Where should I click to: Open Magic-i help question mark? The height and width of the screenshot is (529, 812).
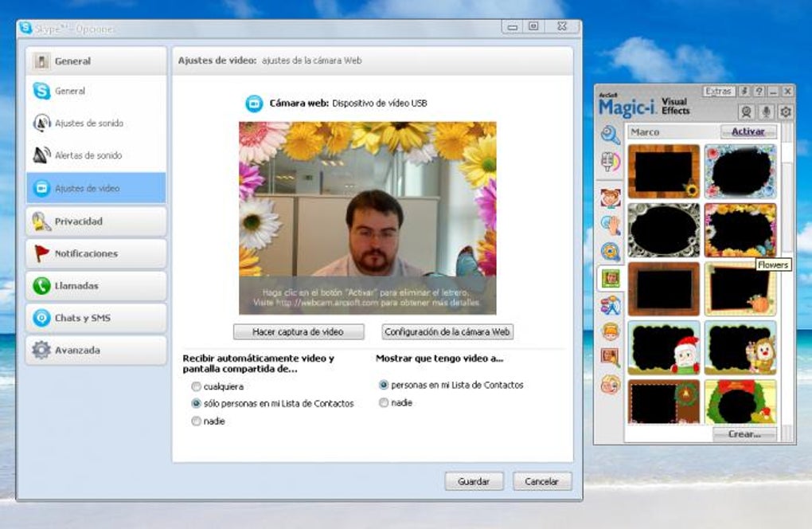[759, 91]
